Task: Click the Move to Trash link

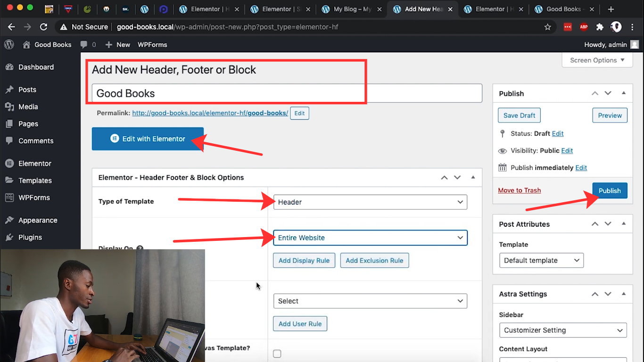Action: pyautogui.click(x=519, y=190)
